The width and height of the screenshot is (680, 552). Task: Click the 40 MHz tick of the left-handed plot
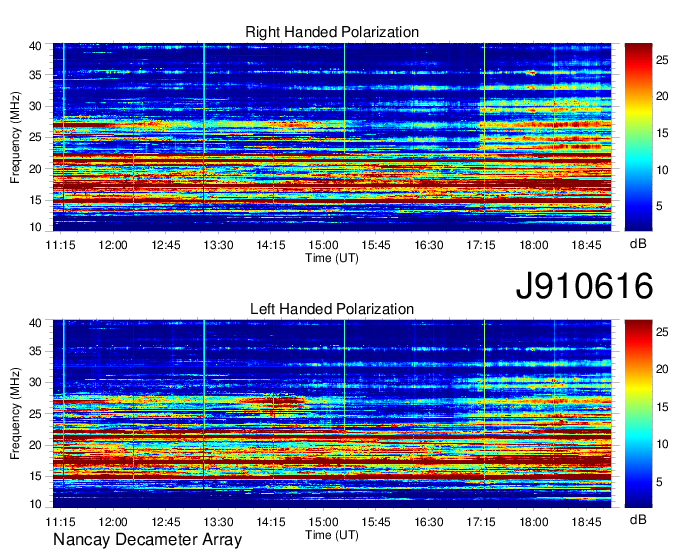click(35, 323)
